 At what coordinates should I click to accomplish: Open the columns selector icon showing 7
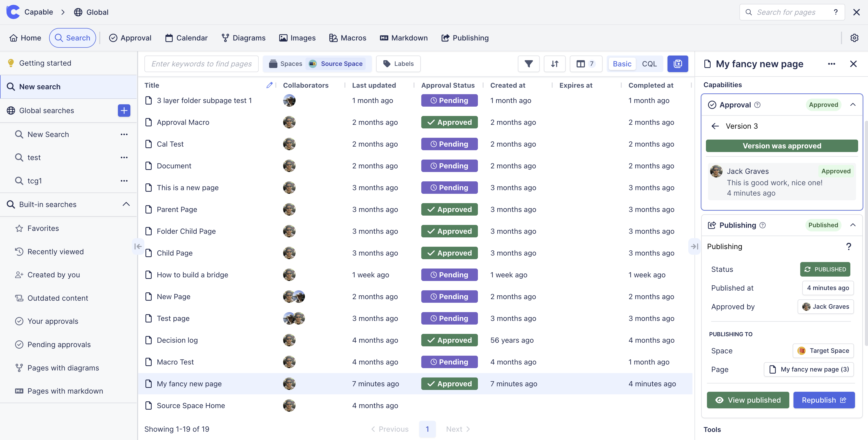(586, 64)
